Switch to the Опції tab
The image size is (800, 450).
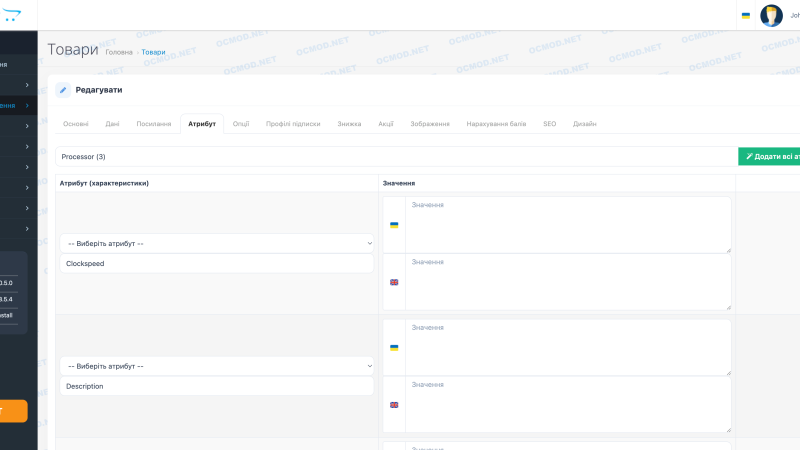tap(241, 124)
